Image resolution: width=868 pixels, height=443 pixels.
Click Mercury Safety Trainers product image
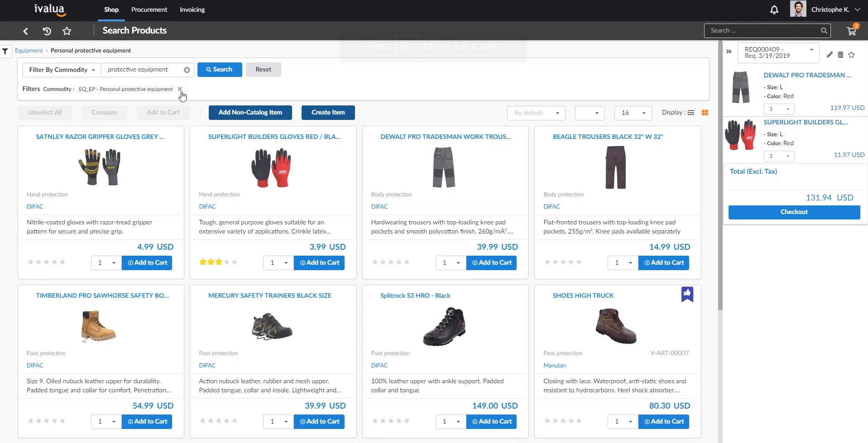[272, 327]
